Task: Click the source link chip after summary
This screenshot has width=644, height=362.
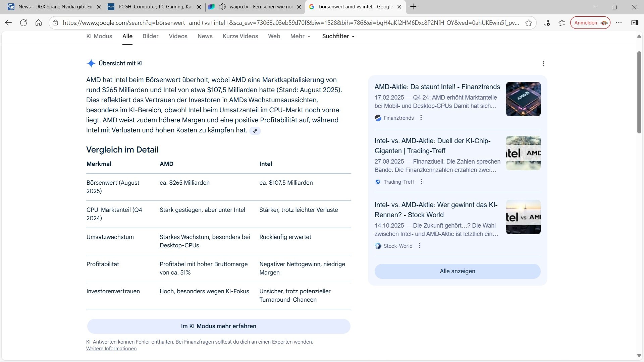Action: click(x=255, y=131)
